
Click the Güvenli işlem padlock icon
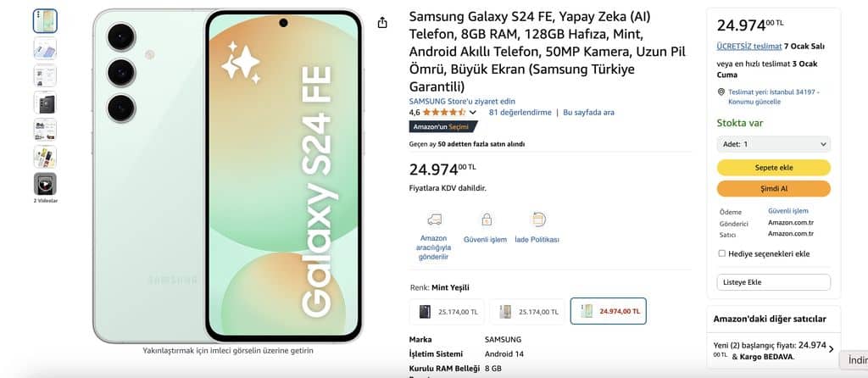pos(486,220)
